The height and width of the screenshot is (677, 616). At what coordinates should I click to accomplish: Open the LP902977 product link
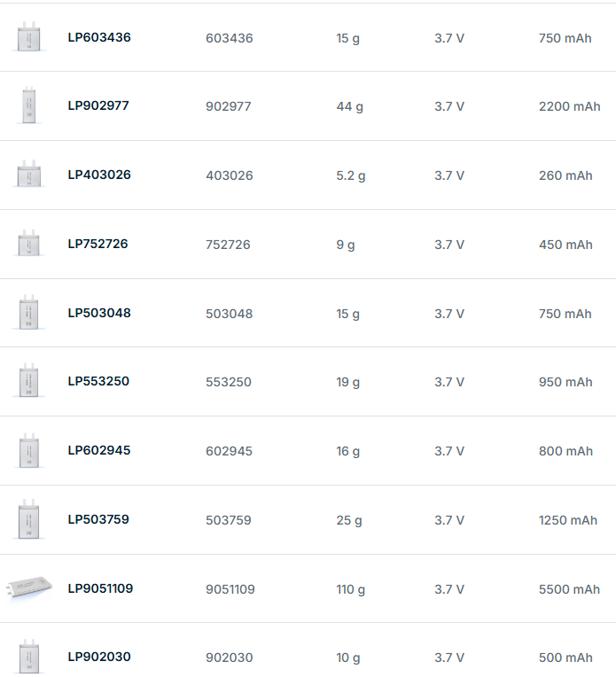[98, 105]
